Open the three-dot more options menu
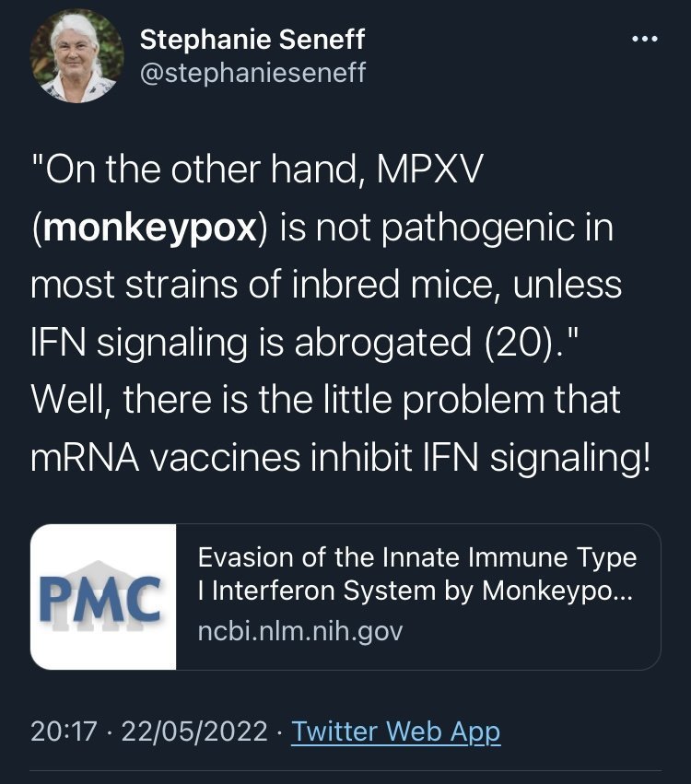The width and height of the screenshot is (691, 784). 645,39
